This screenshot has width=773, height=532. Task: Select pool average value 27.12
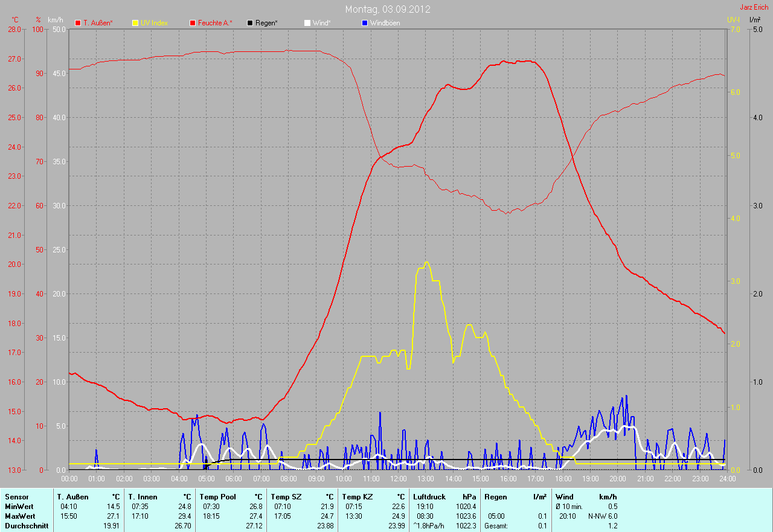coord(254,526)
